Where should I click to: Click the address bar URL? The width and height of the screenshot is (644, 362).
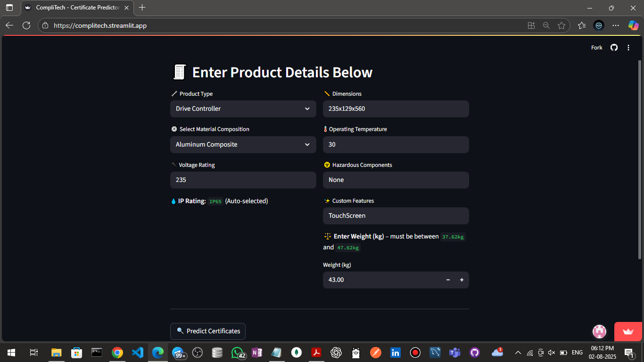coord(100,25)
